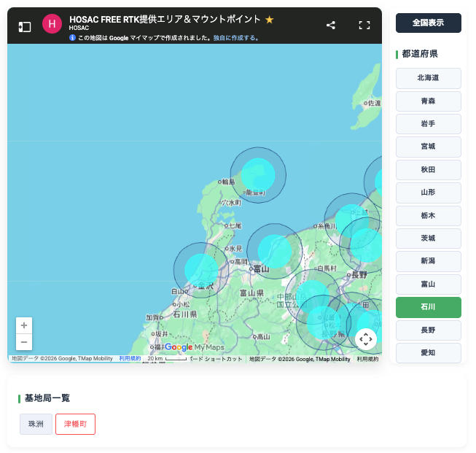
Task: Click the active green 石川 button
Action: 429,307
